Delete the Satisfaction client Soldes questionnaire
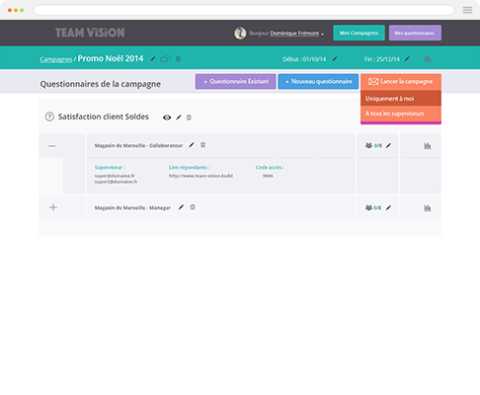Screen dimensions: 480x395 (x=189, y=117)
